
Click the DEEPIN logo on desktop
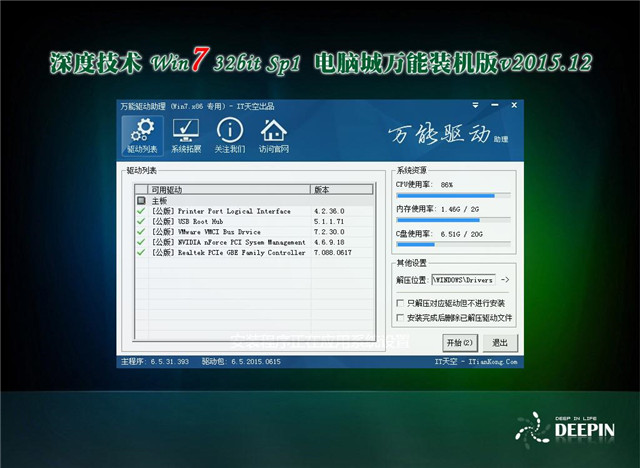[x=565, y=428]
